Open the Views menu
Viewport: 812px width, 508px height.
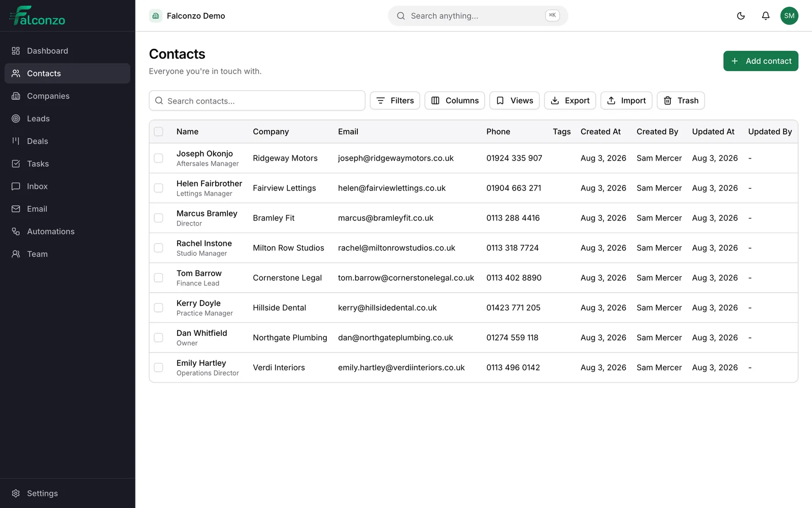coord(515,101)
